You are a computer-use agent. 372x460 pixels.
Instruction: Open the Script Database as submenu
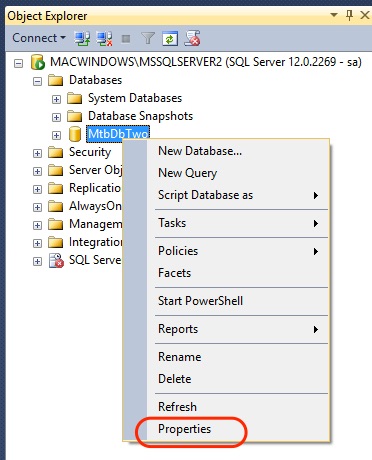tap(238, 195)
